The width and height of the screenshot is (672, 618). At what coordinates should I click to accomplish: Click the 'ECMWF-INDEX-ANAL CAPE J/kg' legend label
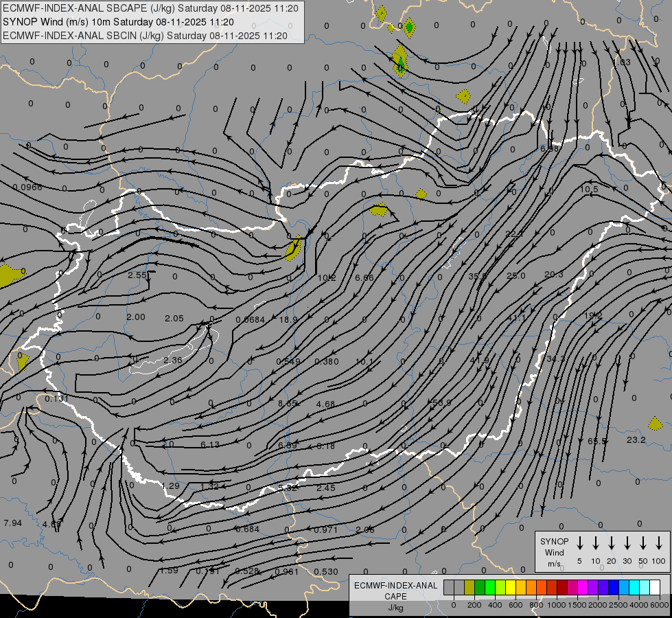(x=395, y=596)
